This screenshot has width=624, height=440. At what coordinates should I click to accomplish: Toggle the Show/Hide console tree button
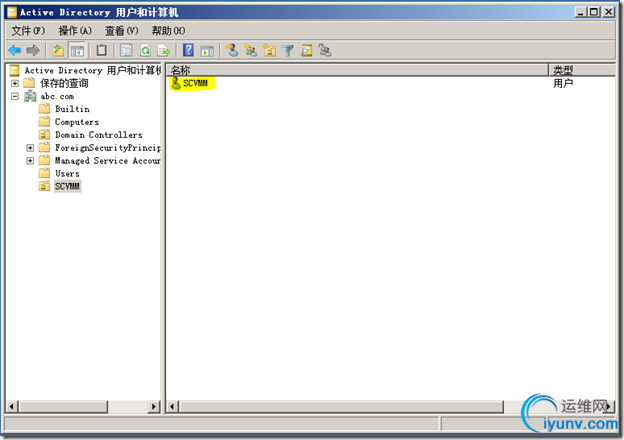tap(77, 51)
